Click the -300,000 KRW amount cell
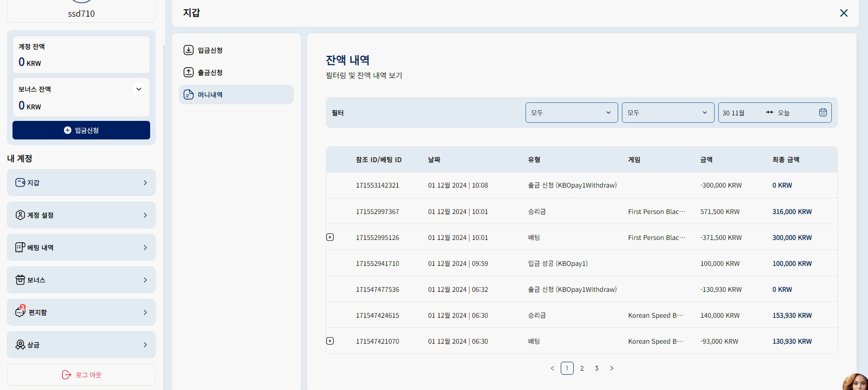 pyautogui.click(x=721, y=185)
